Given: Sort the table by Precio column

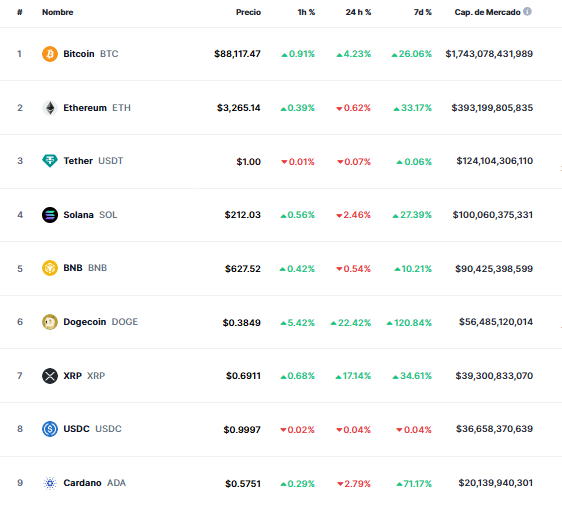Looking at the screenshot, I should click(248, 12).
